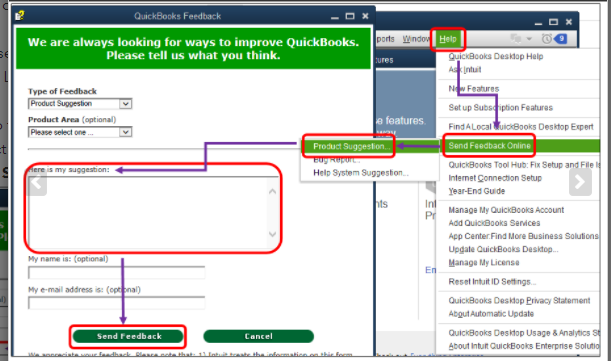This screenshot has width=611, height=361.
Task: Choose QuickBooks Desktop Usage & Analytics entry
Action: [x=524, y=333]
